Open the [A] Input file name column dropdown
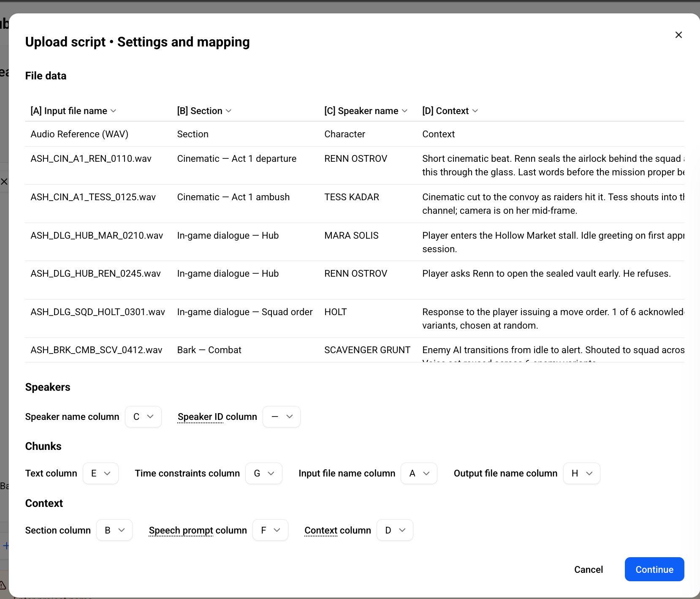700x599 pixels. (73, 111)
